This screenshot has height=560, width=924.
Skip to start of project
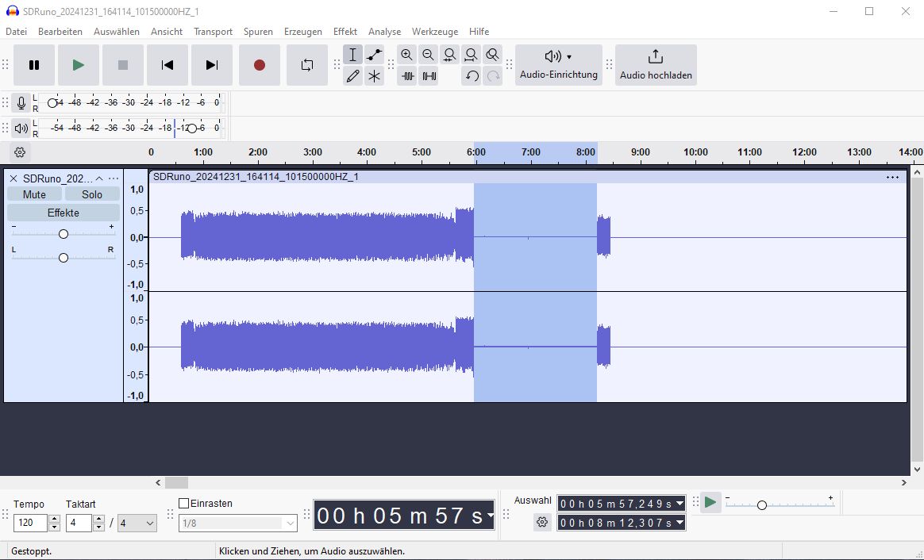pos(167,65)
